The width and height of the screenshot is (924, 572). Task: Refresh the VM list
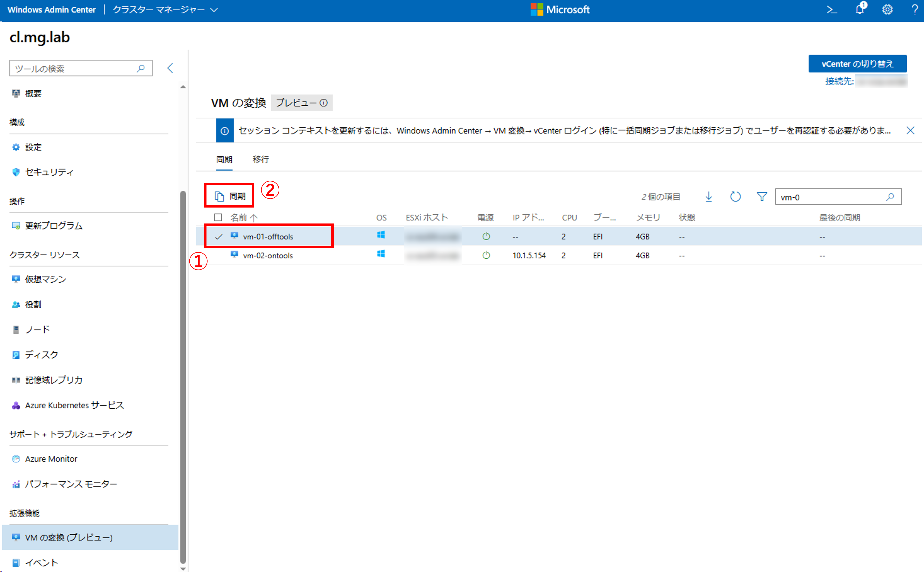click(x=735, y=197)
